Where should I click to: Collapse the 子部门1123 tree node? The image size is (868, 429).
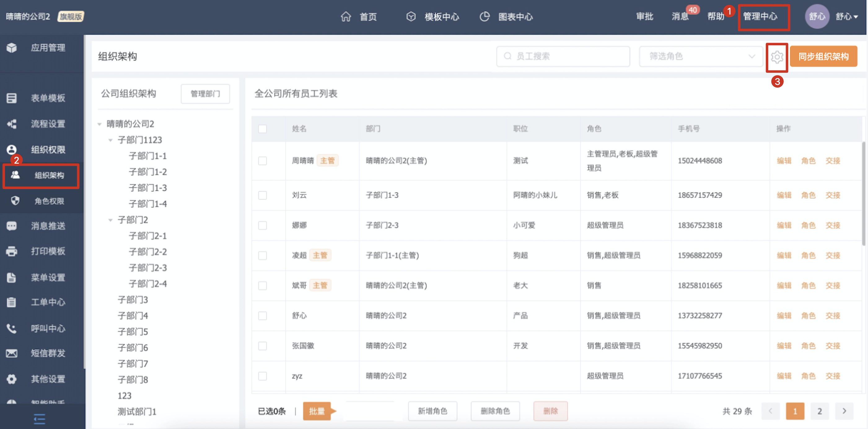[x=110, y=140]
